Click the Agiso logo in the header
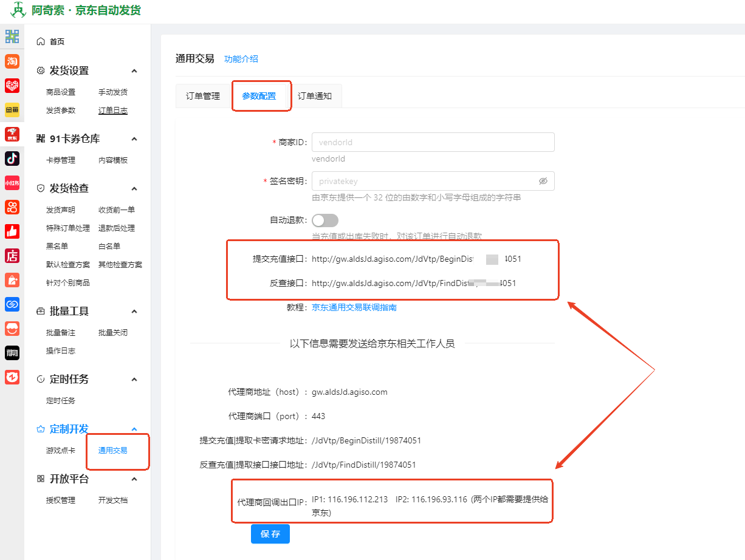Viewport: 745px width, 560px height. (18, 10)
